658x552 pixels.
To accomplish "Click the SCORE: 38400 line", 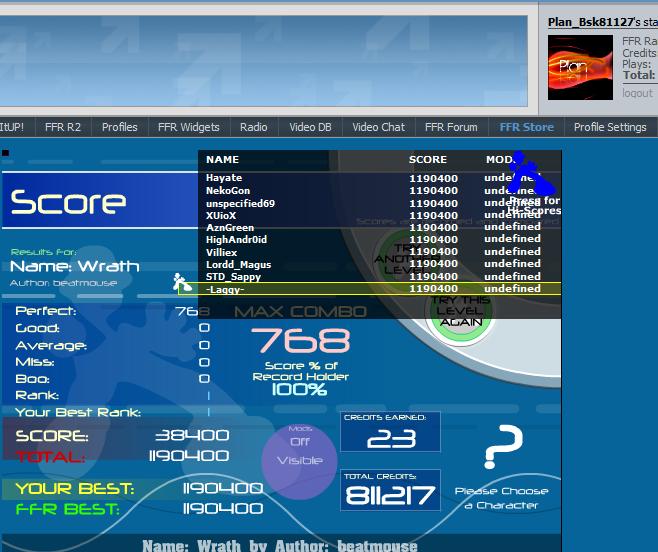I will click(122, 436).
